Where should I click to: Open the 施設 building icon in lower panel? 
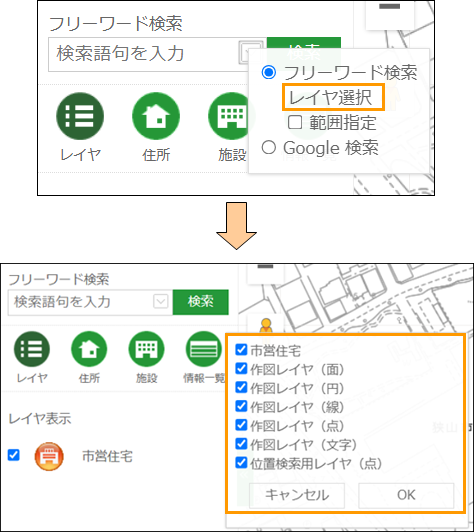point(146,349)
